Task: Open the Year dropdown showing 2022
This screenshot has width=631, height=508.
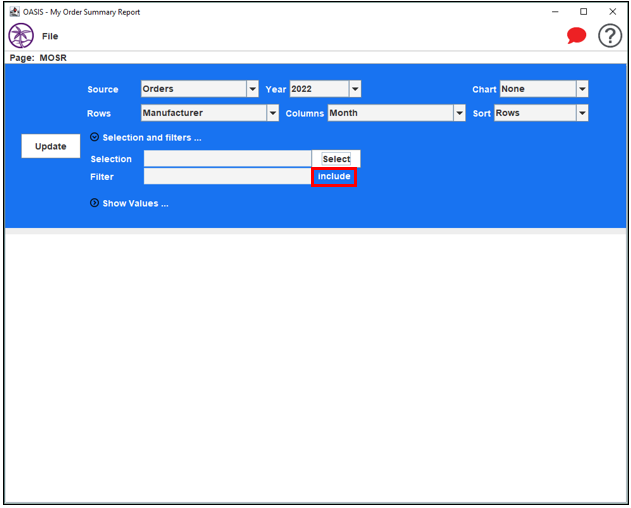Action: point(325,89)
